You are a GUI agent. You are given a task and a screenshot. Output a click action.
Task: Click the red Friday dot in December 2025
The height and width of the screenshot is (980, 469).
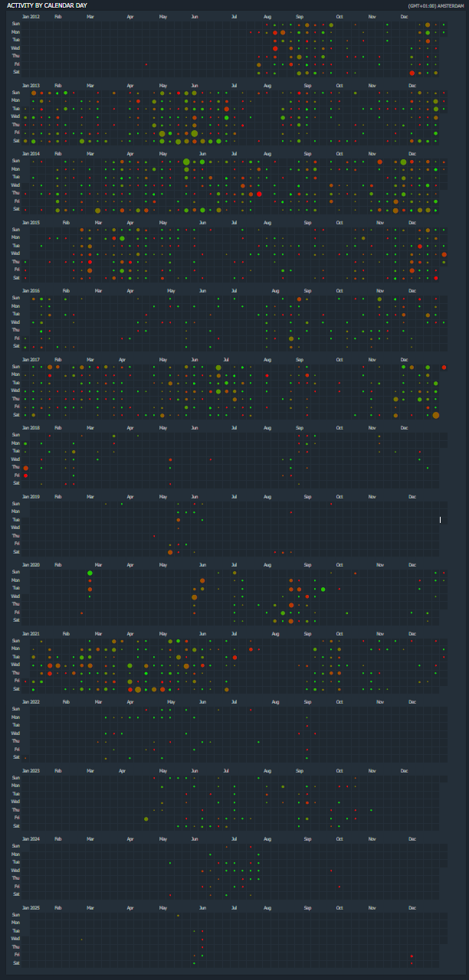click(412, 955)
